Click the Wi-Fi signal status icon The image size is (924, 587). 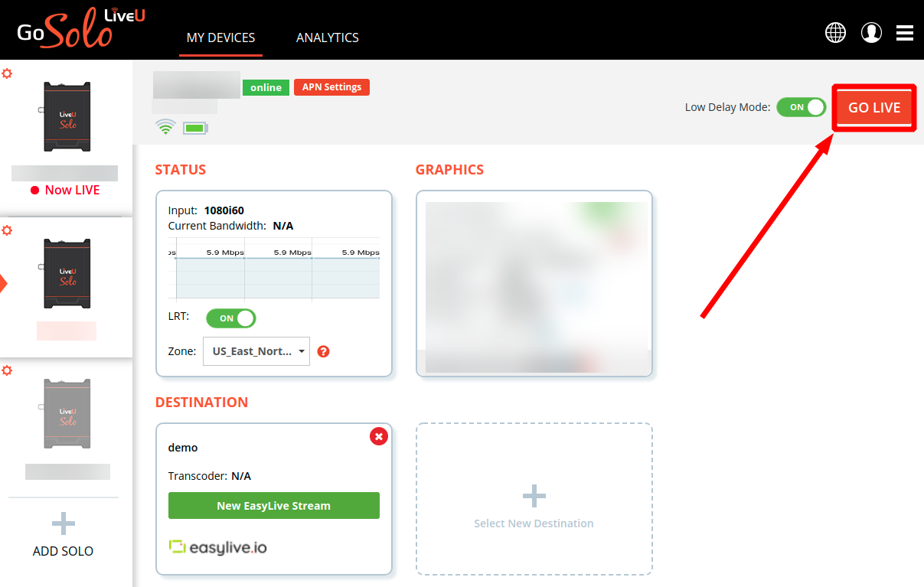(x=165, y=127)
